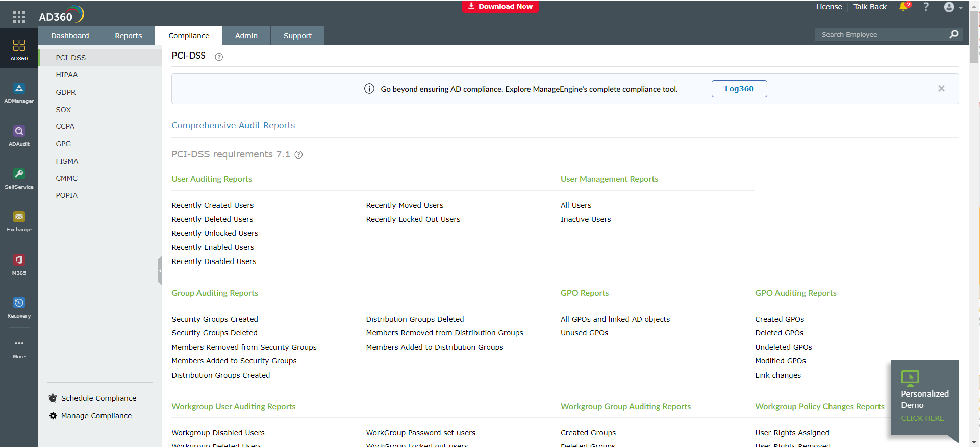
Task: Expand the More modules menu
Action: pos(19,348)
